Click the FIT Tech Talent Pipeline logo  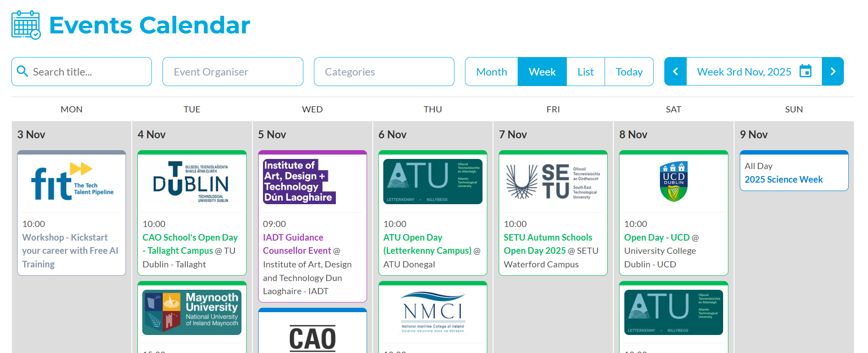coord(72,181)
